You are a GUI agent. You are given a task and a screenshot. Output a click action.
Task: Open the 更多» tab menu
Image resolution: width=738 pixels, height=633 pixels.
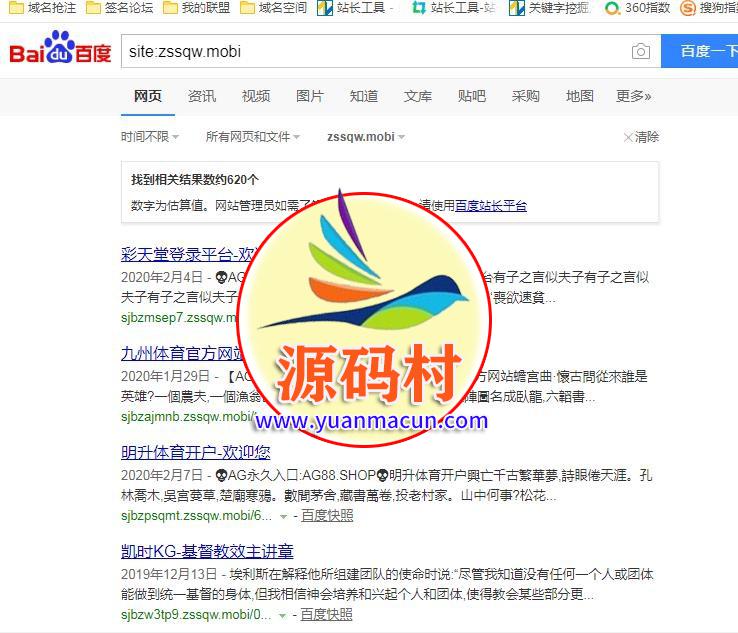pos(634,96)
